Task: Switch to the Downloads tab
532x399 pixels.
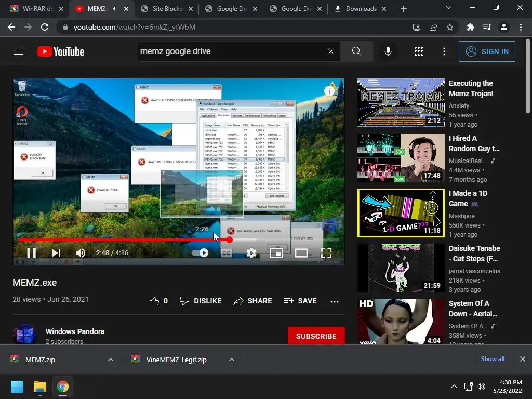Action: [361, 9]
